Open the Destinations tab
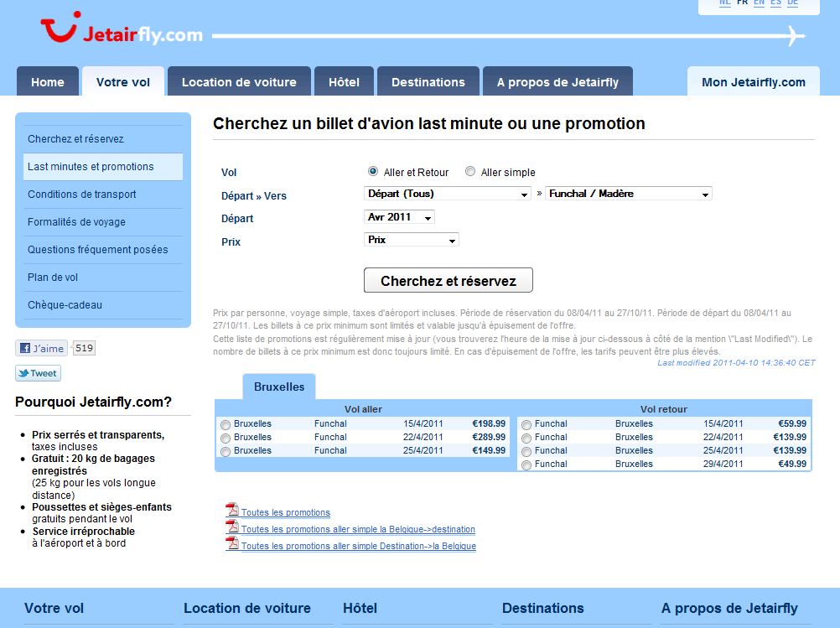840x628 pixels. [428, 81]
